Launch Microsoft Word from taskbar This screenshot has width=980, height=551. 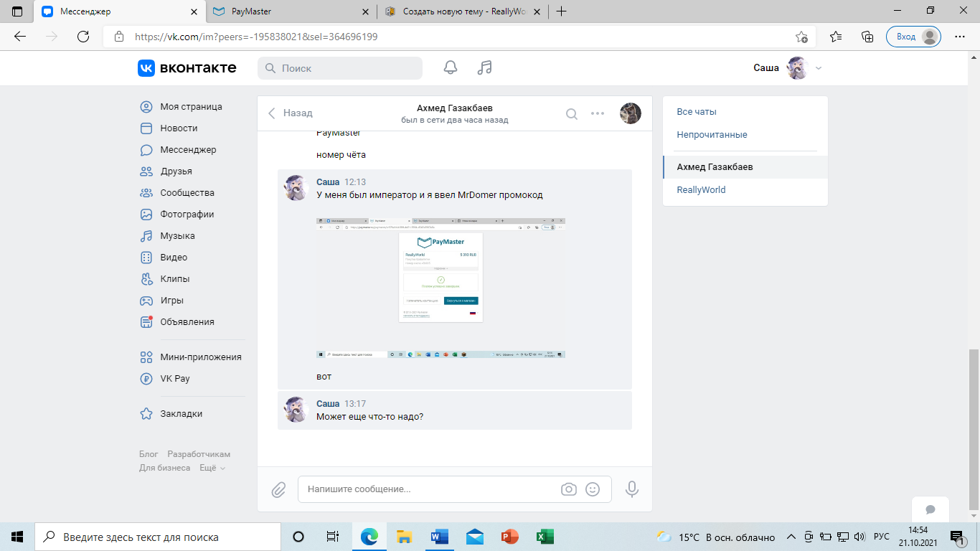click(x=440, y=537)
